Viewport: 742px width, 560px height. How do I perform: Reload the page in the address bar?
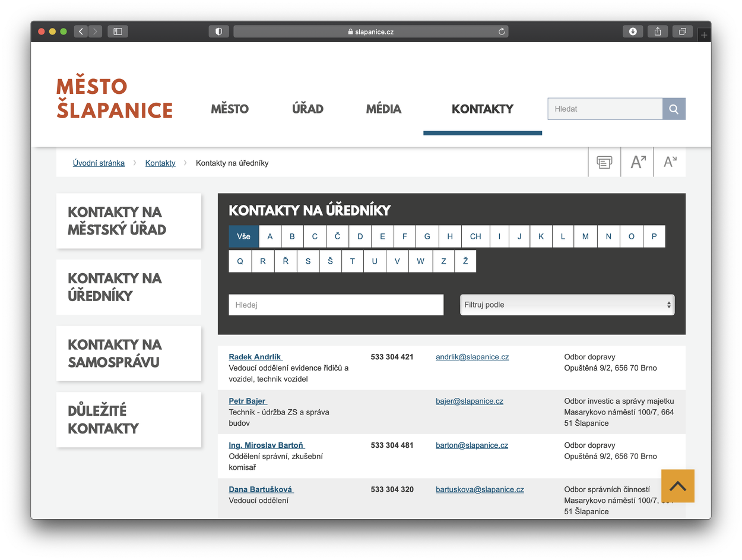[x=502, y=31]
